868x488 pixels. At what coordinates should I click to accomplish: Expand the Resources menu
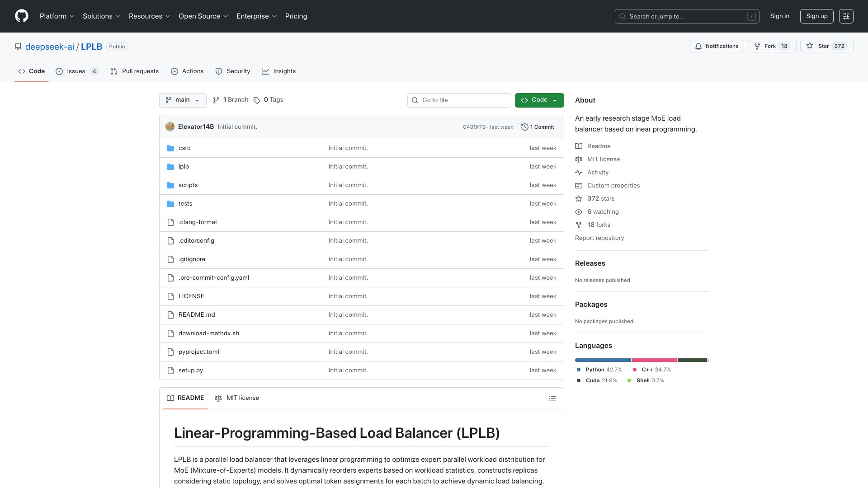[150, 16]
